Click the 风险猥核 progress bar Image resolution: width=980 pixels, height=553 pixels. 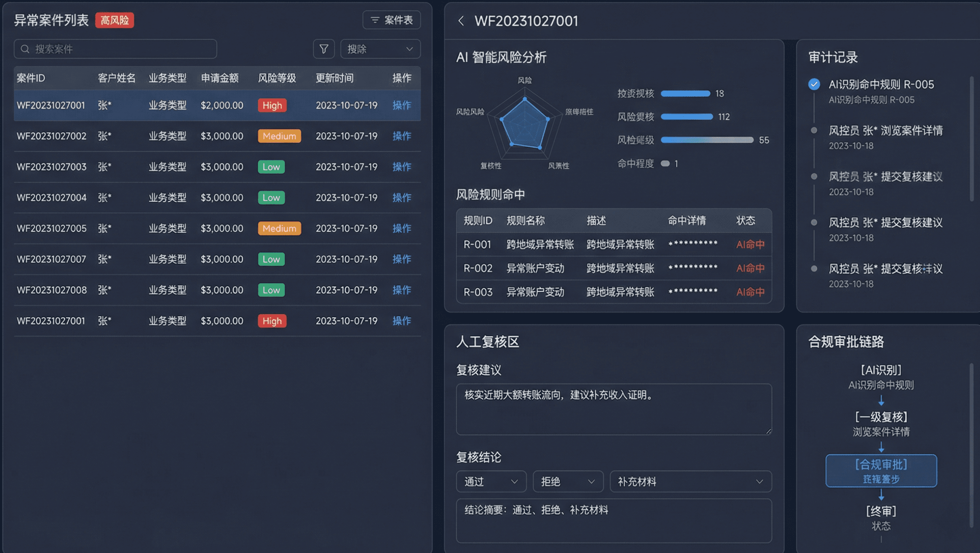[x=686, y=117]
